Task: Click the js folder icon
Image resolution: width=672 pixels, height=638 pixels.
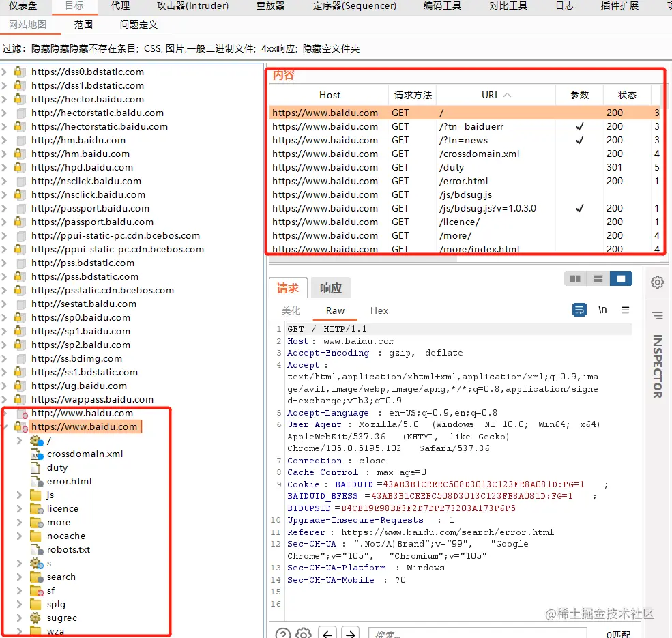Action: [36, 495]
